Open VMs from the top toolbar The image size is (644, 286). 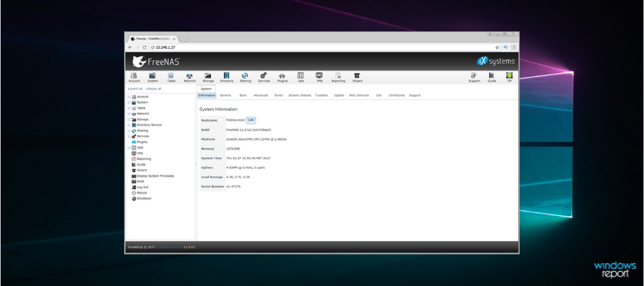319,77
